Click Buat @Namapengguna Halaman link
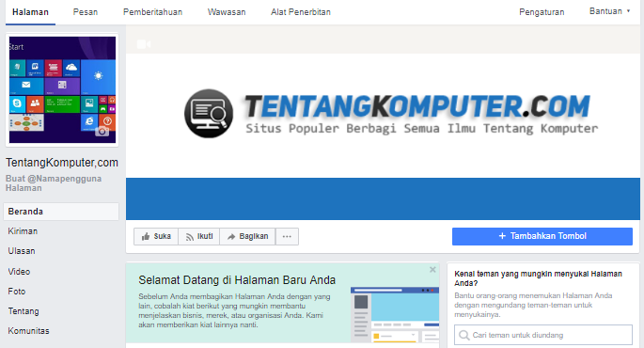Image resolution: width=644 pixels, height=348 pixels. pyautogui.click(x=54, y=183)
